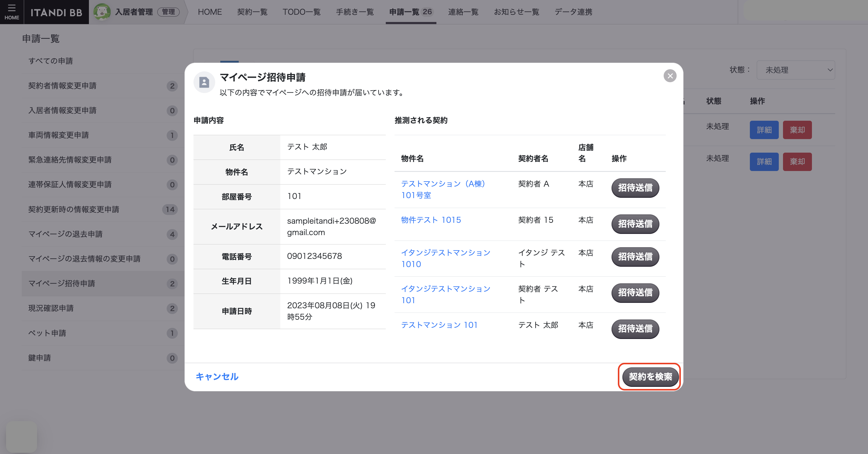Image resolution: width=868 pixels, height=454 pixels.
Task: Open テストマンション 101 property link
Action: tap(439, 325)
